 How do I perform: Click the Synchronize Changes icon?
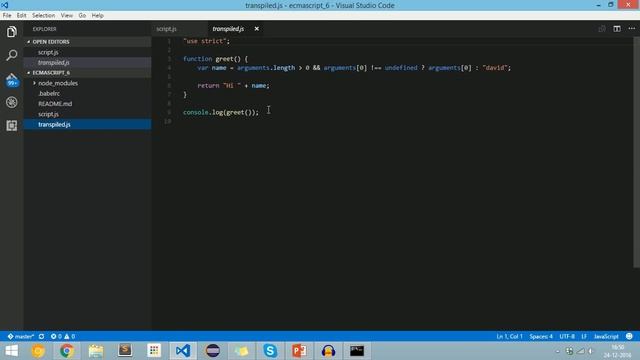tap(41, 336)
